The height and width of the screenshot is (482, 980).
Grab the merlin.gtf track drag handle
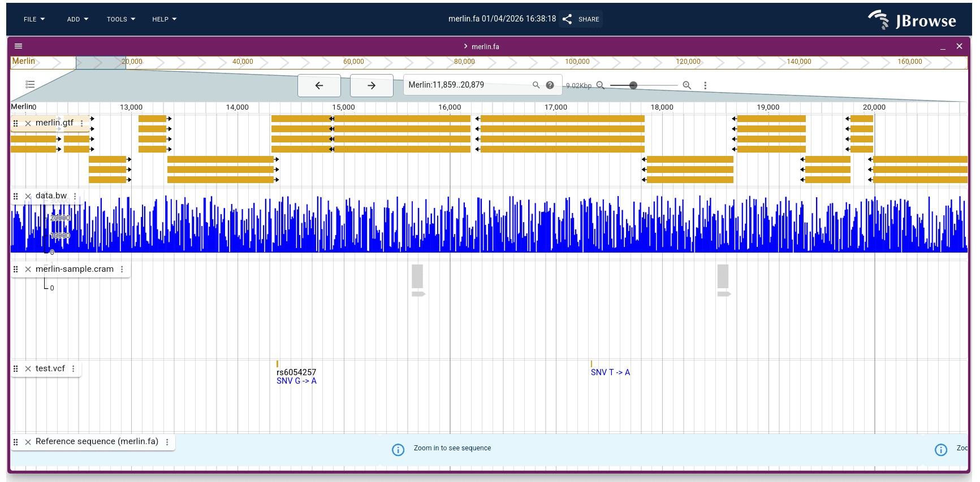(x=16, y=123)
